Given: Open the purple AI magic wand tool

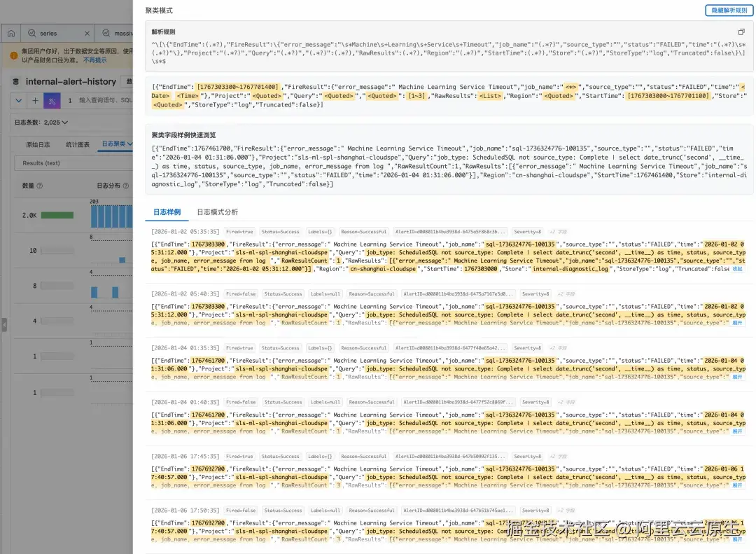Looking at the screenshot, I should pyautogui.click(x=52, y=100).
